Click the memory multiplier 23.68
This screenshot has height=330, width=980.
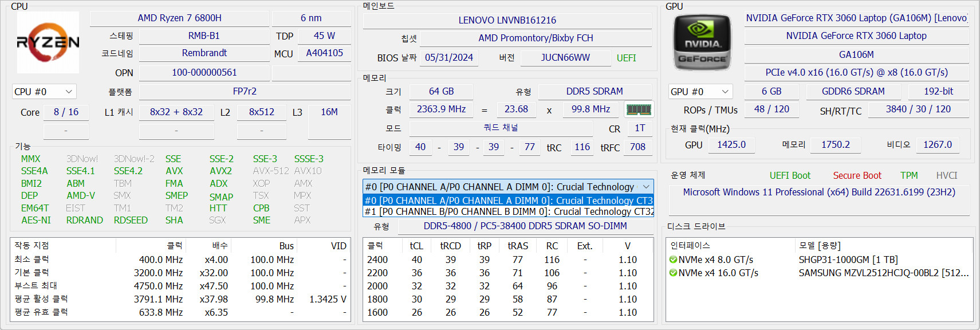click(516, 109)
